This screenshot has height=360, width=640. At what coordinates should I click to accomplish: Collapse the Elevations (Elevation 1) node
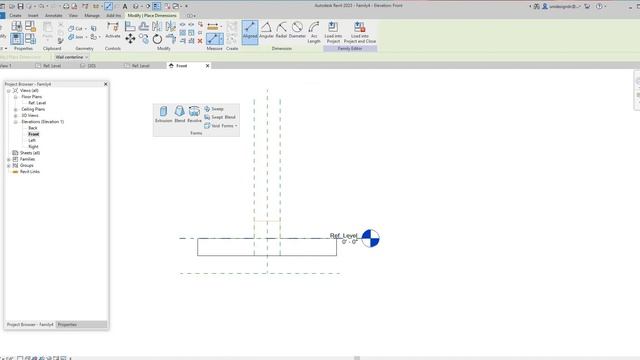(x=16, y=122)
